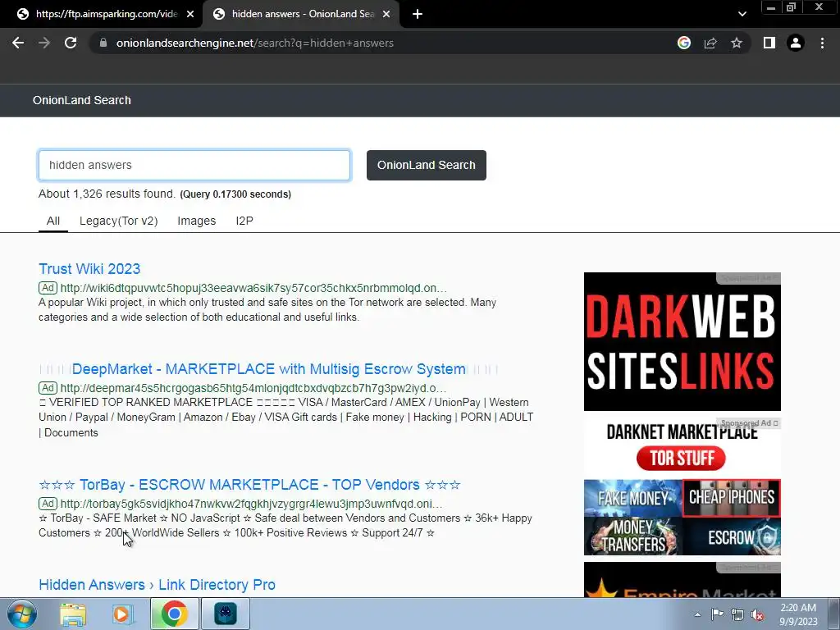This screenshot has width=840, height=630.
Task: Focus the hidden answers search box
Action: (194, 165)
